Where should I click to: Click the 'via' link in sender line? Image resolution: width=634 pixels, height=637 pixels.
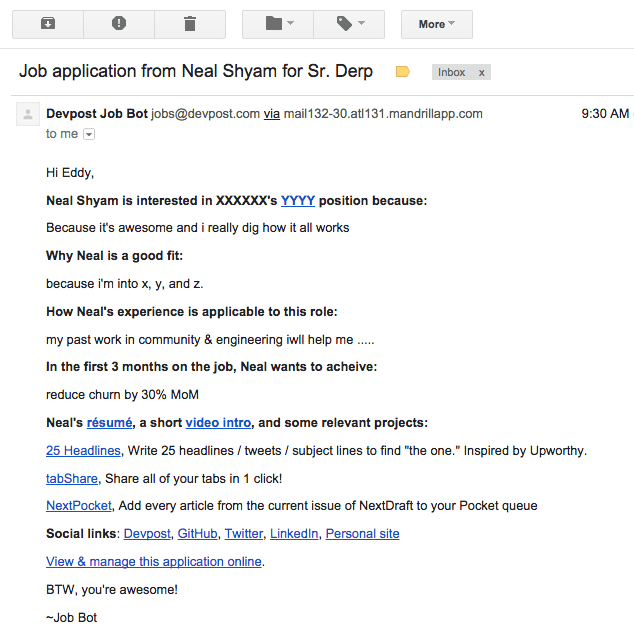click(x=272, y=114)
